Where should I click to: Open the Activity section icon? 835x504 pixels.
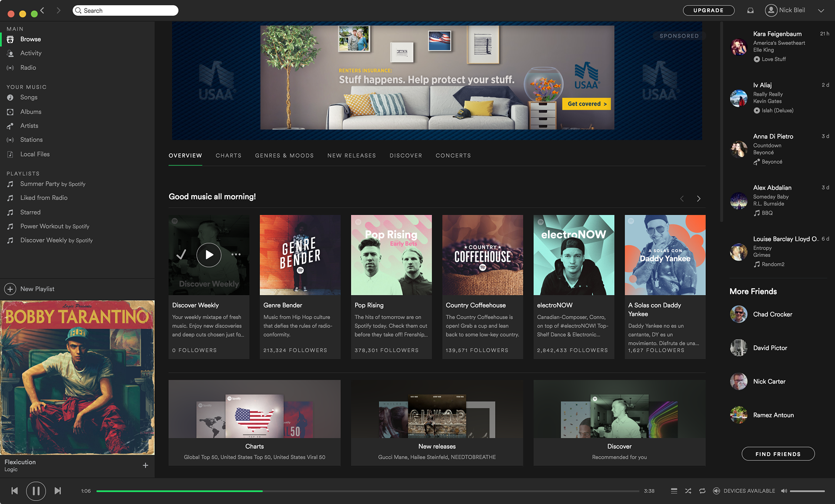coord(10,53)
